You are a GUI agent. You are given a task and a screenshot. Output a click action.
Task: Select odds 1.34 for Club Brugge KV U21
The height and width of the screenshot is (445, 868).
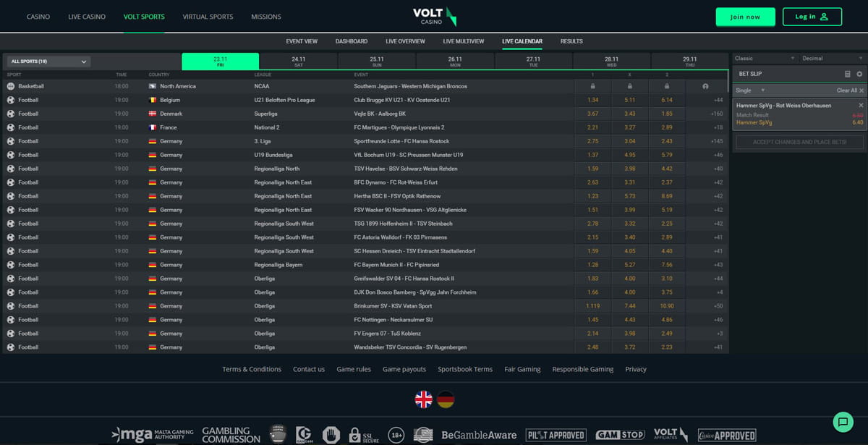click(593, 100)
